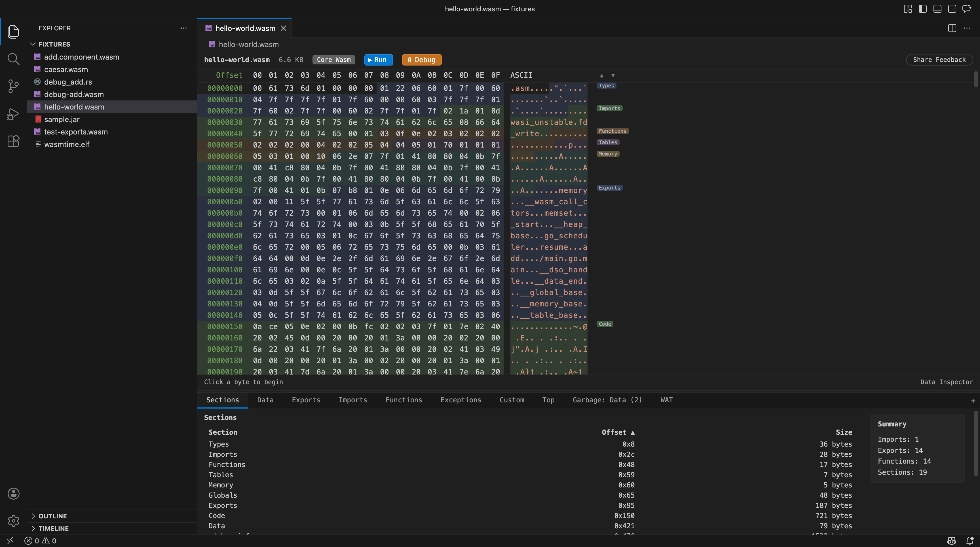Toggle the bottom Panel visibility

pos(937,9)
